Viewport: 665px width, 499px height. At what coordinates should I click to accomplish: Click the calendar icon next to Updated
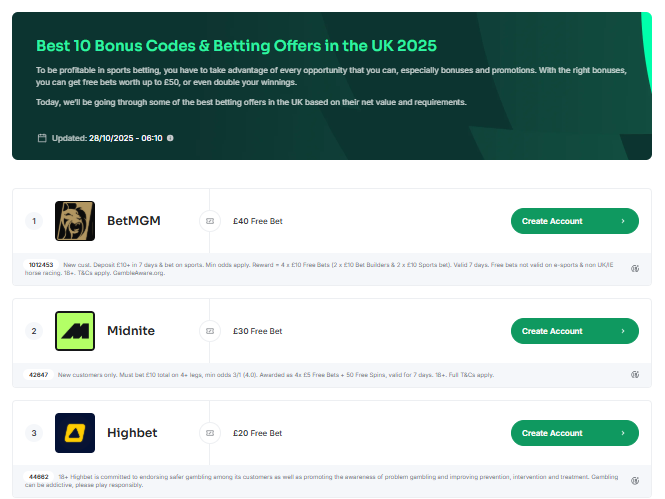(41, 138)
